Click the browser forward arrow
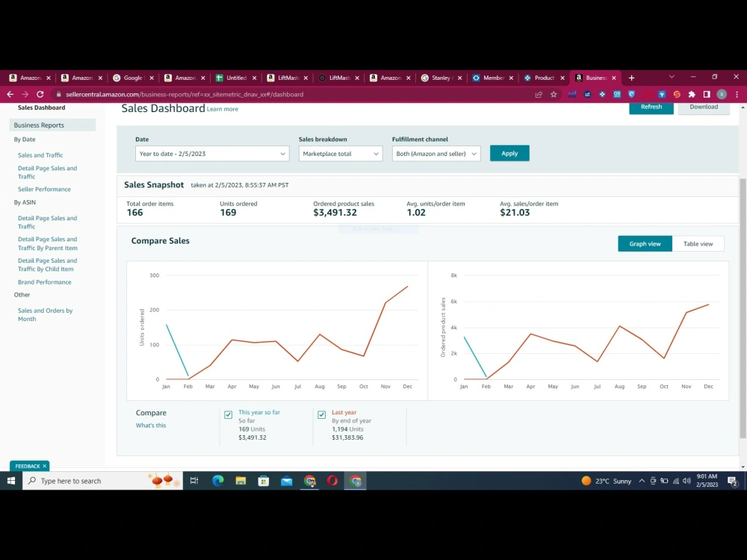Image resolution: width=747 pixels, height=560 pixels. 25,94
